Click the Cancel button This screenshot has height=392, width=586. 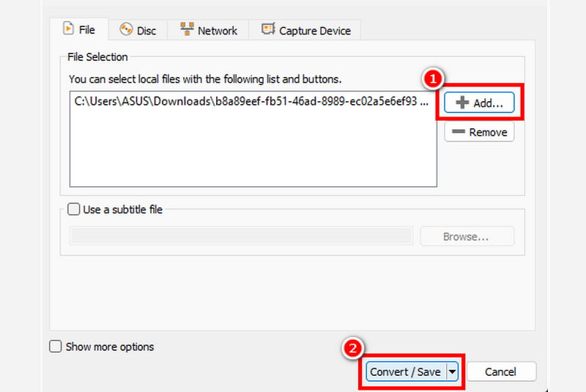[501, 371]
